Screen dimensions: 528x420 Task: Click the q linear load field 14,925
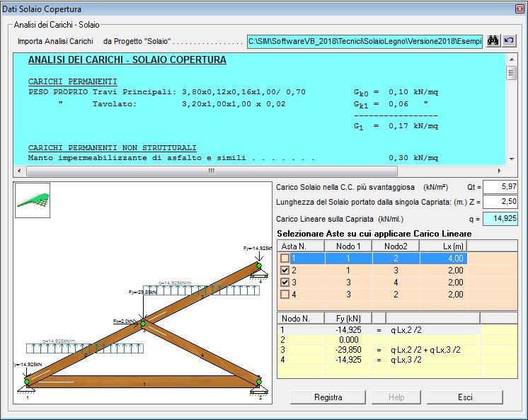pos(500,218)
